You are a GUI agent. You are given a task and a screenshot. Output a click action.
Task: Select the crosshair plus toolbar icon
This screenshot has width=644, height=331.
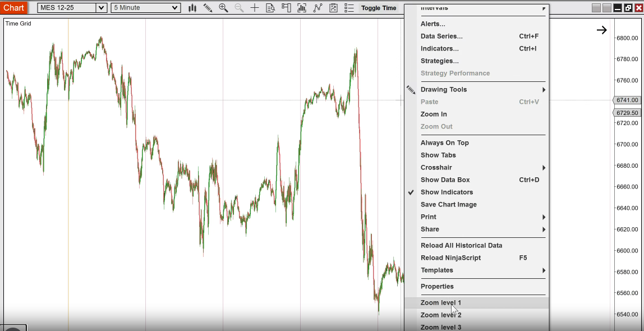255,8
